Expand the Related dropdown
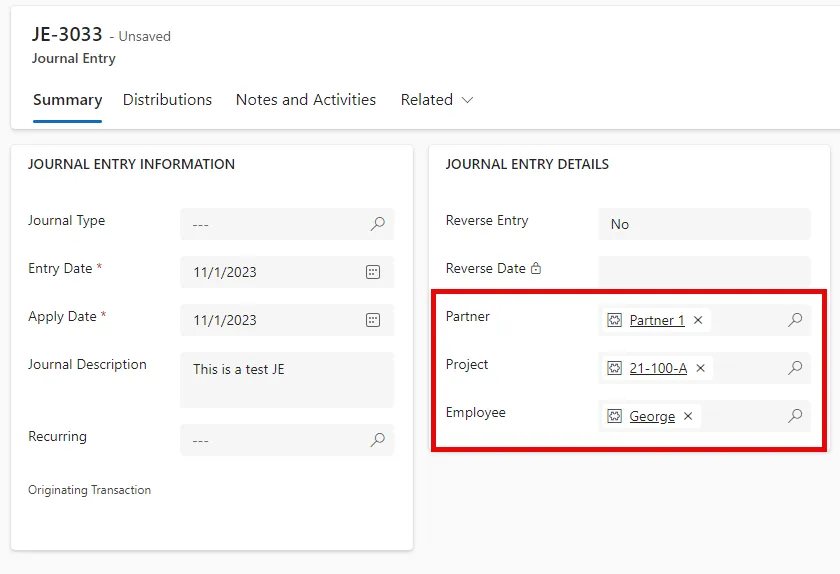The image size is (840, 574). [437, 100]
